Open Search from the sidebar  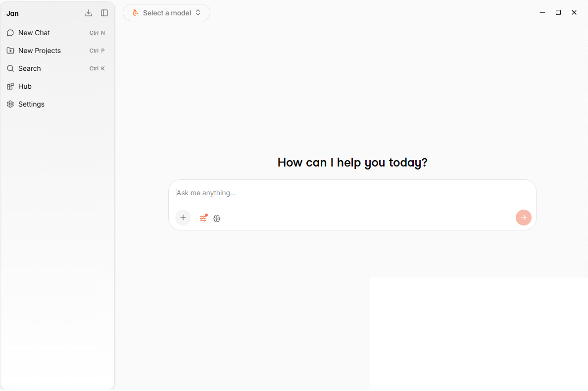[x=56, y=68]
